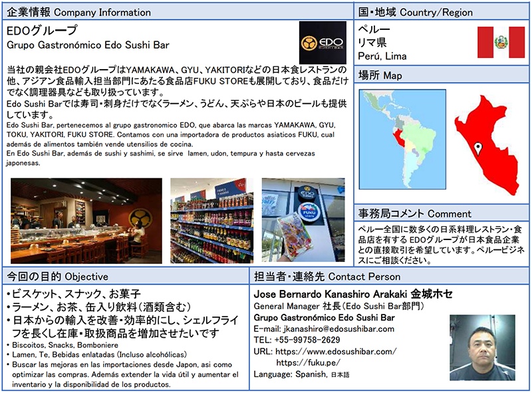
Task: Click the location pin on the Peru map
Action: pos(477,148)
